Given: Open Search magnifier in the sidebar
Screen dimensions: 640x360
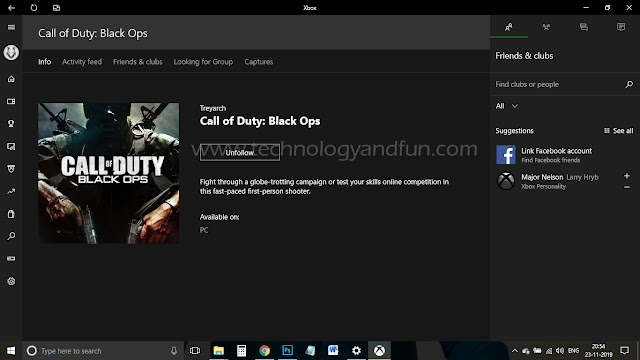Looking at the screenshot, I should point(11,236).
